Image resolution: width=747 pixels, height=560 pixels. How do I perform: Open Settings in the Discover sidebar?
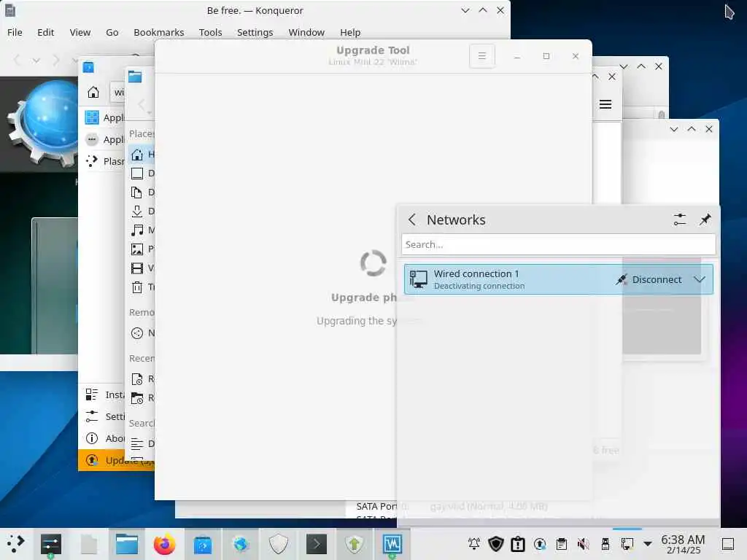(x=105, y=416)
